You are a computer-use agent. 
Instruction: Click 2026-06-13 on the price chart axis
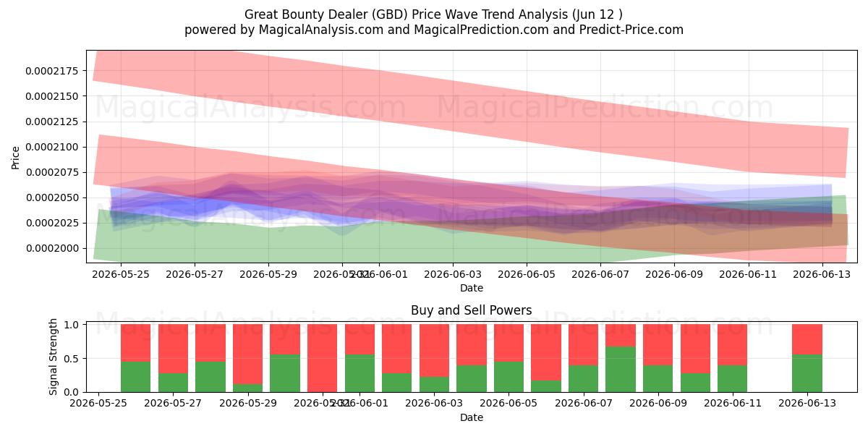click(822, 274)
